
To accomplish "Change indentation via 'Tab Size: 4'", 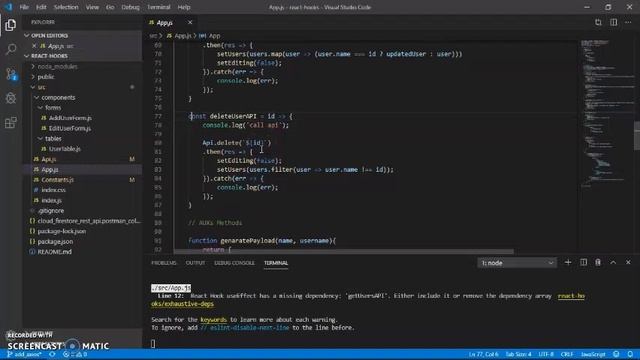I will coord(518,354).
